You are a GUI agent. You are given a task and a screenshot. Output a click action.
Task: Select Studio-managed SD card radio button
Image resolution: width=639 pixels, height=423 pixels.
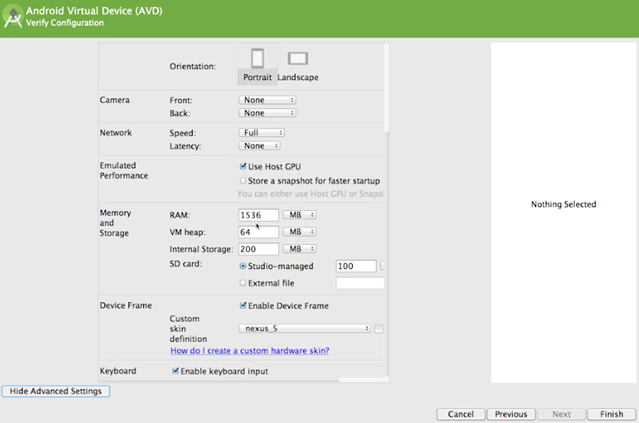click(243, 266)
